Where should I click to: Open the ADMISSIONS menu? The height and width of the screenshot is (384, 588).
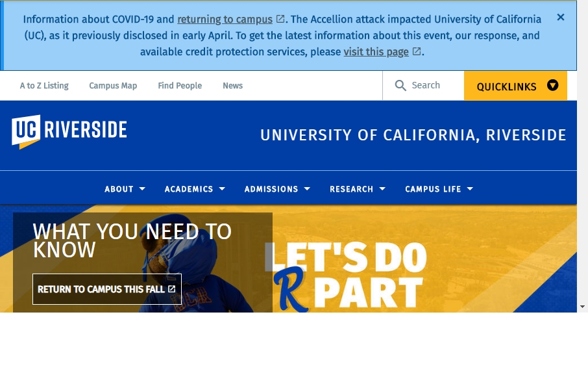pyautogui.click(x=271, y=189)
